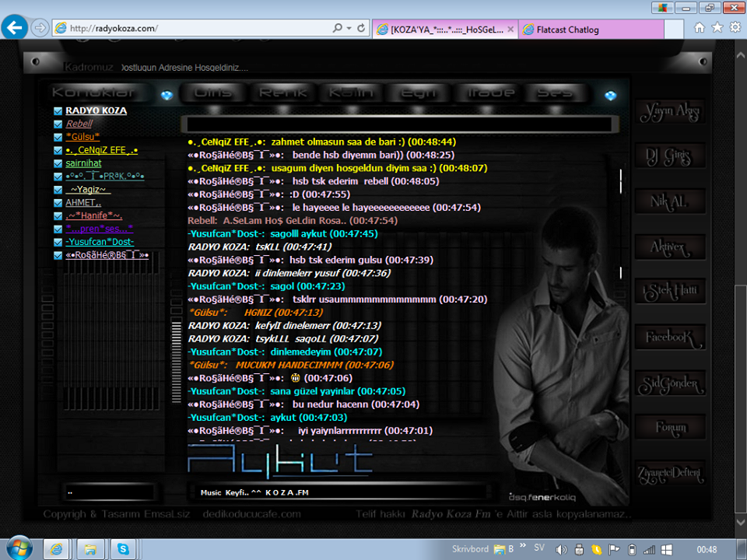This screenshot has width=747, height=560.
Task: Click the Renk toolbar button
Action: tap(283, 93)
